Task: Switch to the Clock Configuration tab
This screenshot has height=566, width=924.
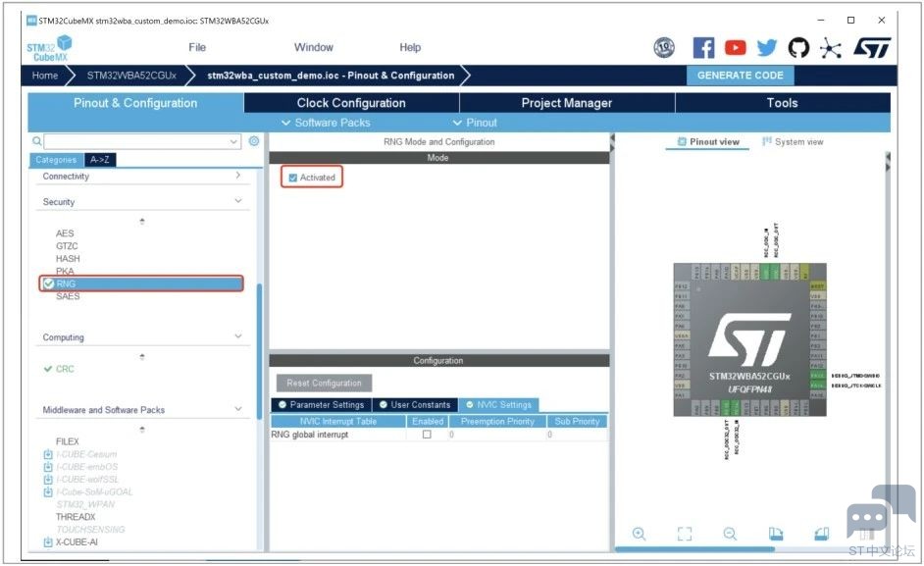Action: tap(351, 103)
